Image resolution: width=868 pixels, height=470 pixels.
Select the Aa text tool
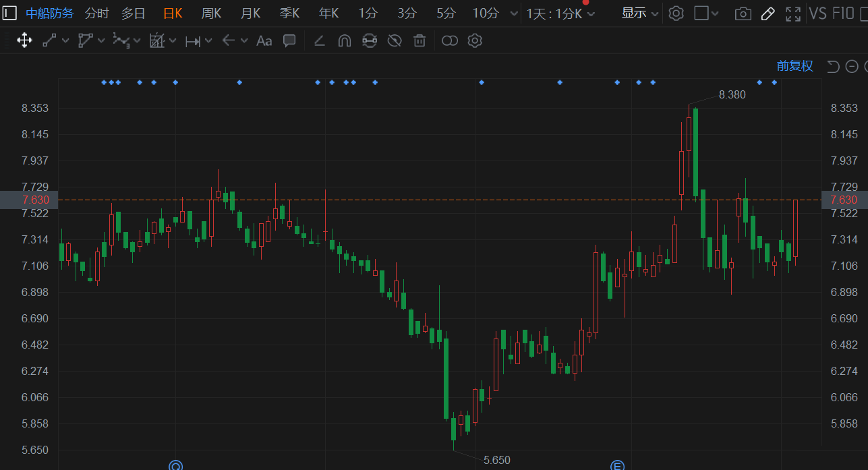[x=264, y=41]
